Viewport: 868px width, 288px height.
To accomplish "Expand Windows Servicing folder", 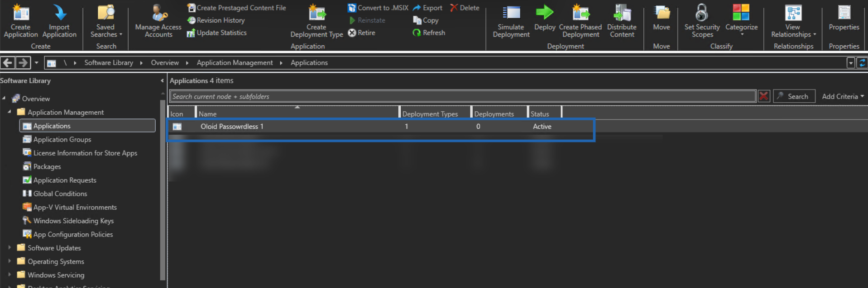I will click(x=10, y=274).
